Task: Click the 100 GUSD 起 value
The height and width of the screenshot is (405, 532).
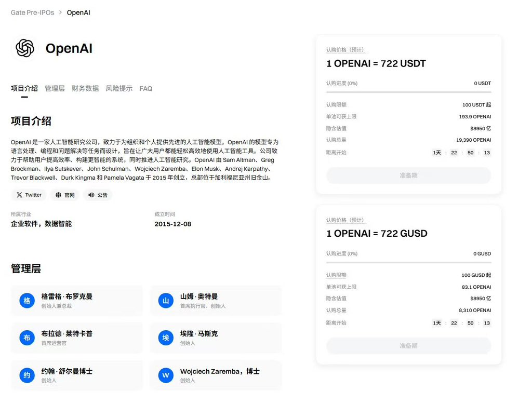Action: [476, 275]
